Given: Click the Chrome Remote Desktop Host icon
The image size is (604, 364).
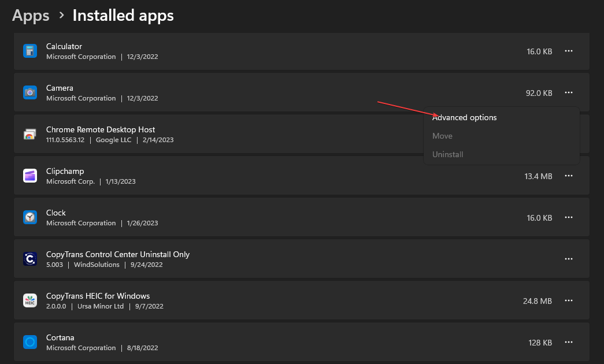Looking at the screenshot, I should [x=30, y=134].
